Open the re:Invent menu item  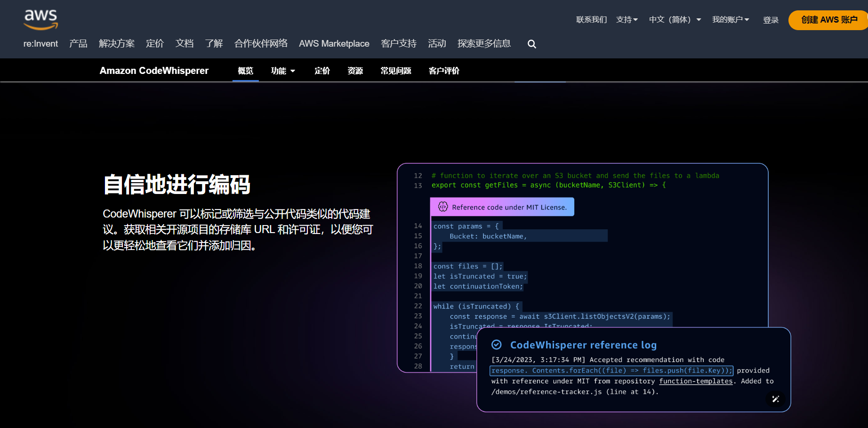pyautogui.click(x=41, y=44)
